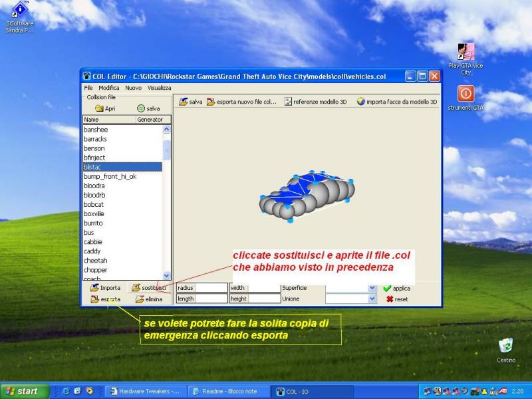Click the applica button

[396, 289]
